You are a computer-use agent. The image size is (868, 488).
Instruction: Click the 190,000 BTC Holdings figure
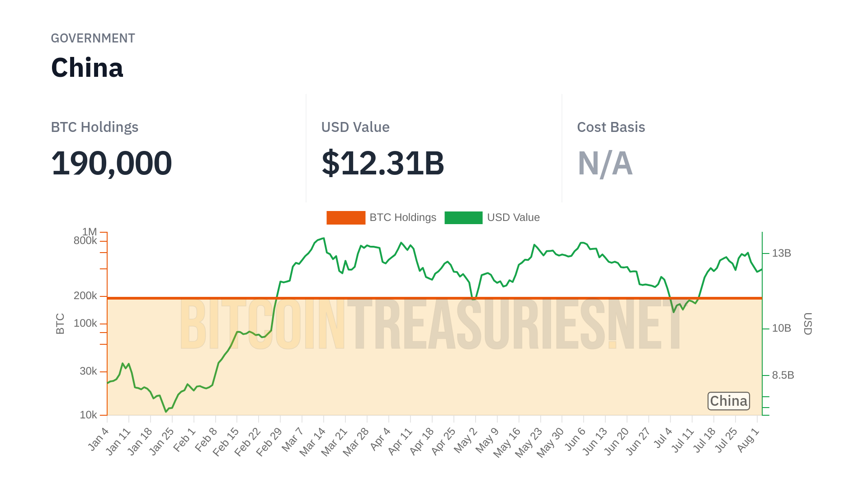pos(112,163)
